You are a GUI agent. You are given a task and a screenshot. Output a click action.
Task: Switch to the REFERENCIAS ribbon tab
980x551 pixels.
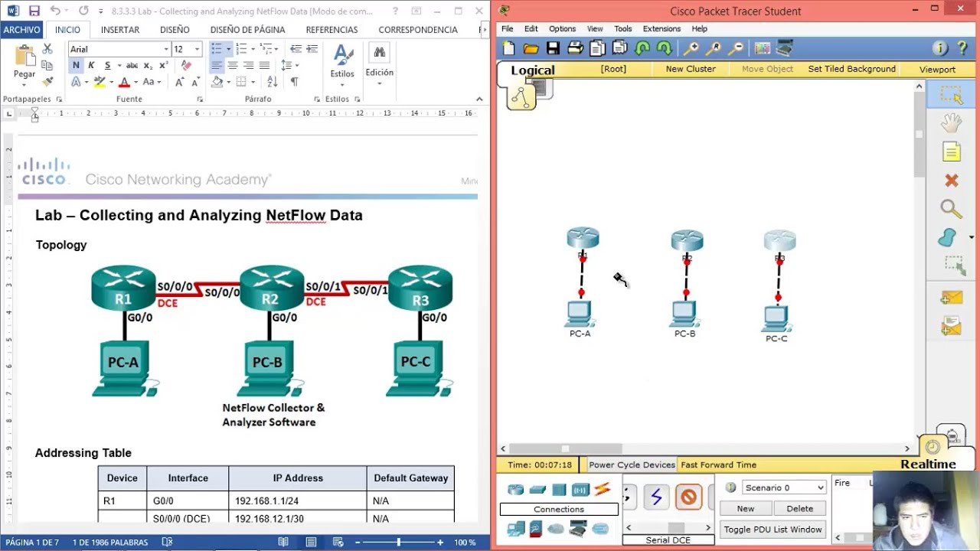[332, 30]
